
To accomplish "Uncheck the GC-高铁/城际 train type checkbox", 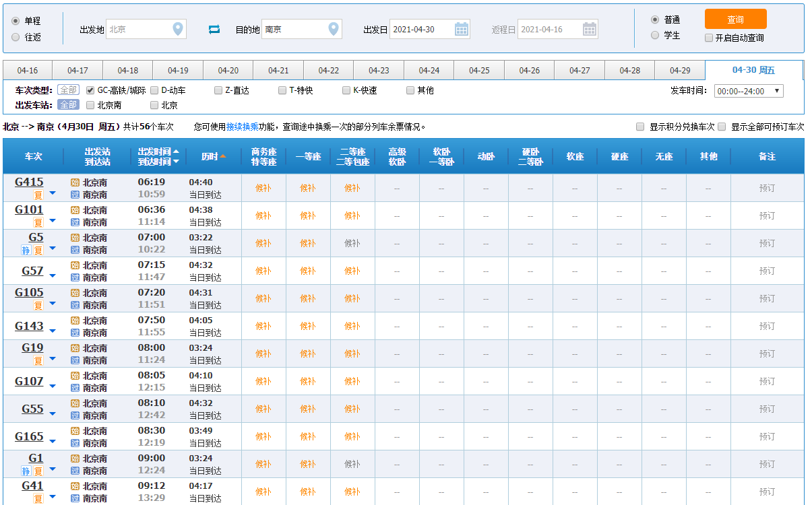I will coord(90,90).
